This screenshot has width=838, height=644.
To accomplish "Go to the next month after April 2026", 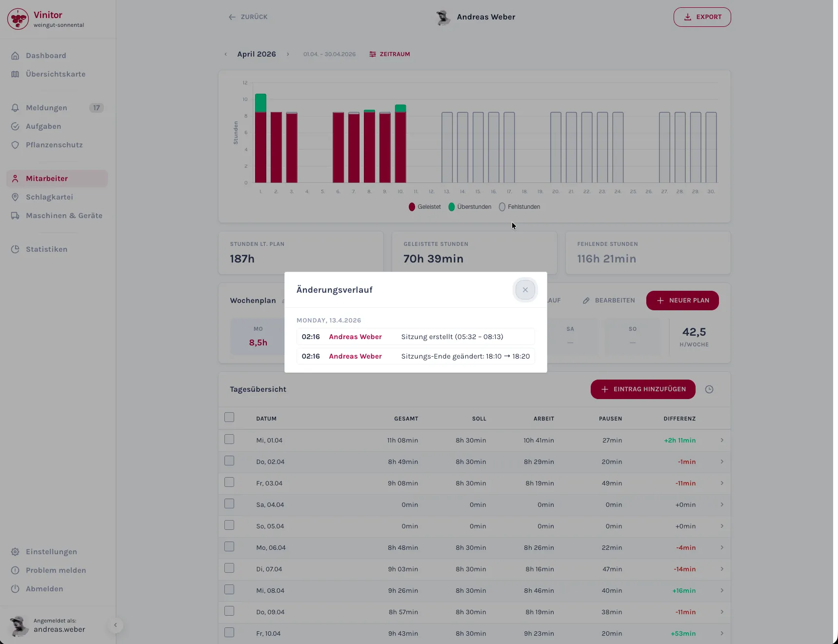I will [288, 54].
